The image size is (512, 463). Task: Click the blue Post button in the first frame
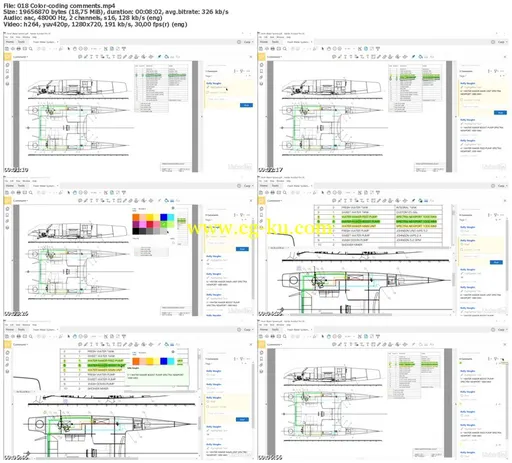point(246,105)
